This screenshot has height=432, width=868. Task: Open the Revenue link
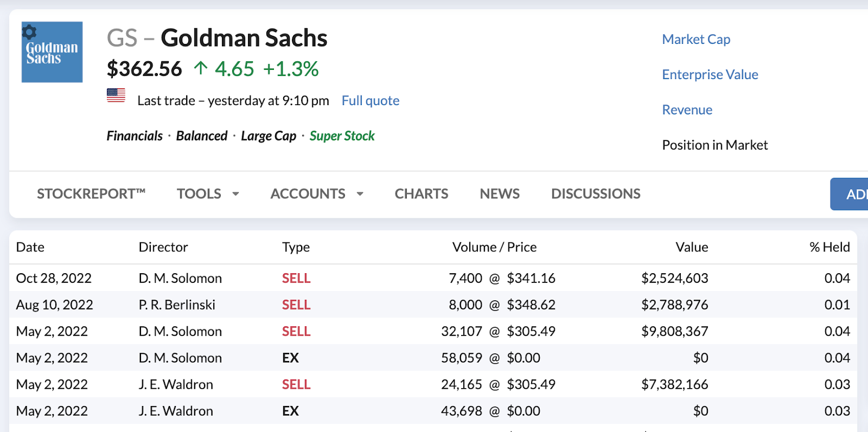tap(687, 110)
